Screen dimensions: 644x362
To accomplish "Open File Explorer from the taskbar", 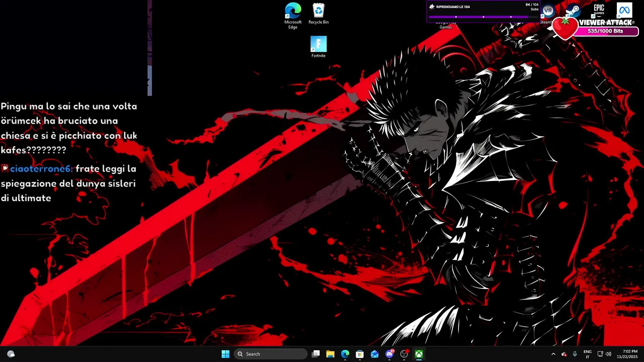I will tap(331, 354).
